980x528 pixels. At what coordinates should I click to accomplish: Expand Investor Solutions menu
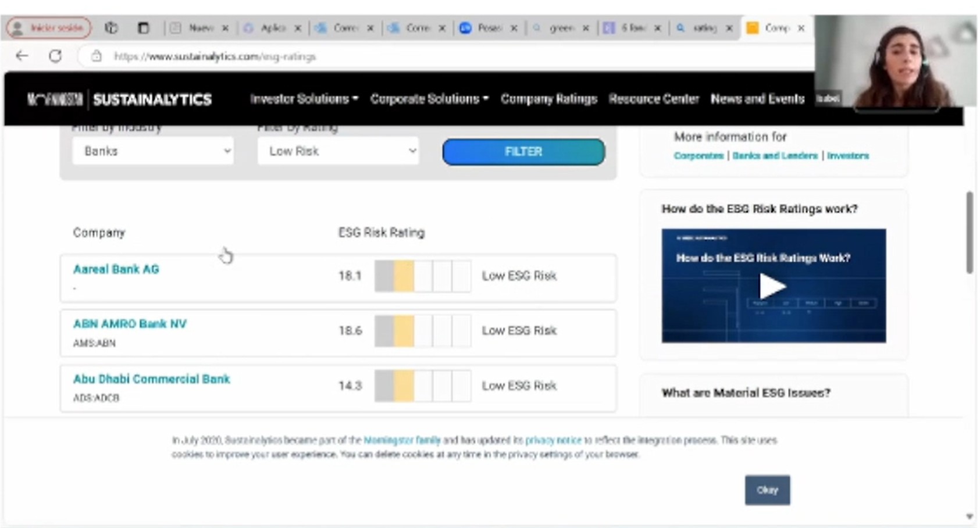(x=304, y=99)
